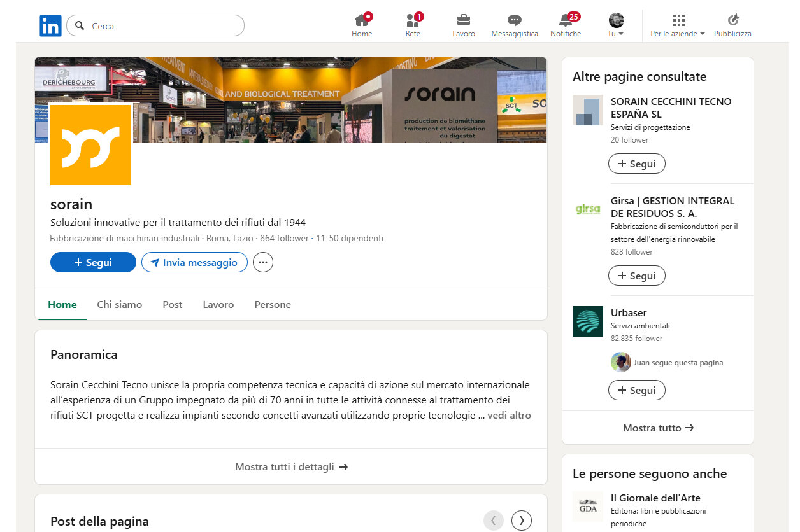Click the Home house icon in navbar
The width and height of the screenshot is (800, 532).
point(362,20)
